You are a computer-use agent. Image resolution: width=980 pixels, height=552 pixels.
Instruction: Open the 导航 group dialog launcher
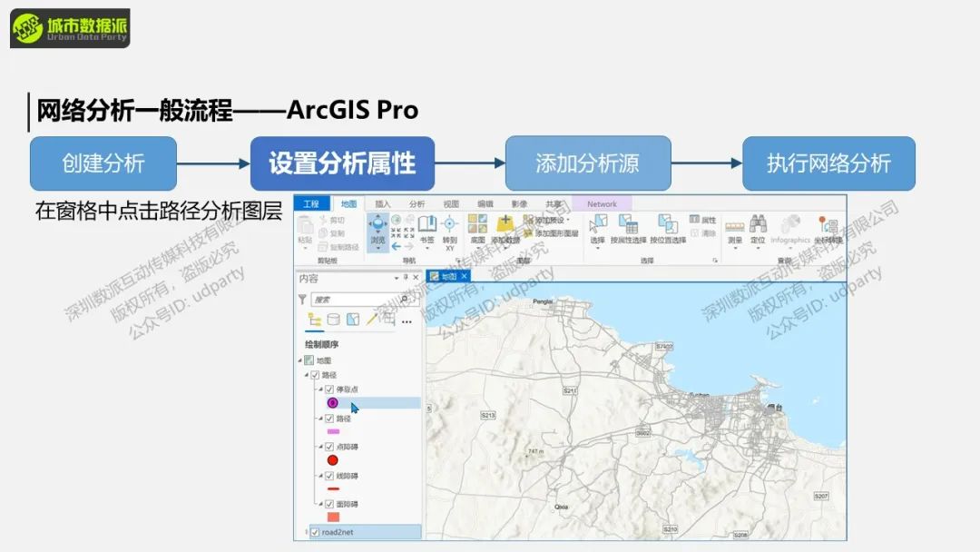click(x=457, y=260)
